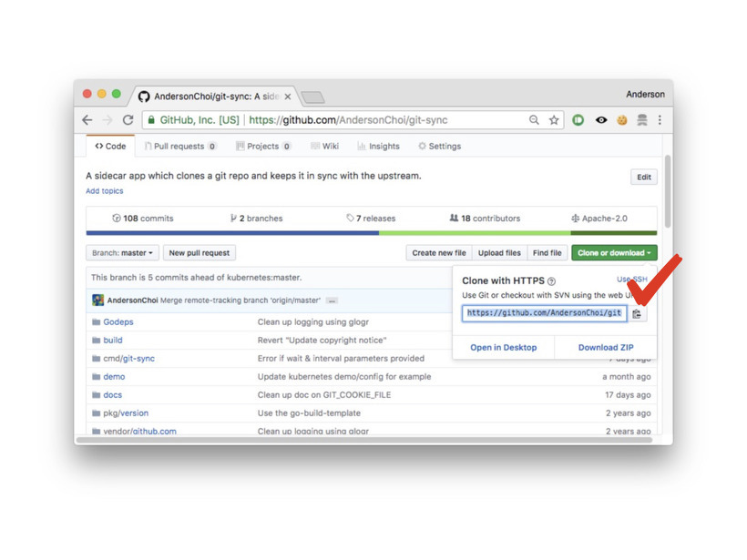
Task: Click the GitHub favicon on the browser tab
Action: [143, 97]
